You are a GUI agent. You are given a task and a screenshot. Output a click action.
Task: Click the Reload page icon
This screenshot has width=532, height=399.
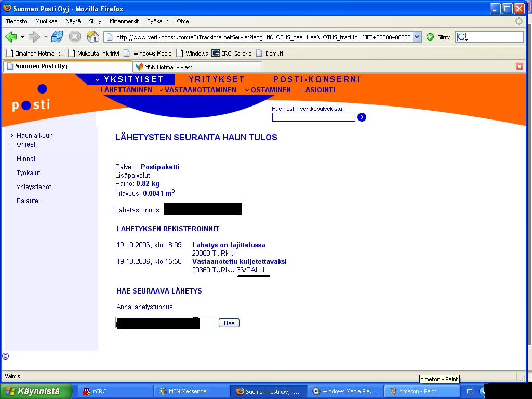(57, 37)
